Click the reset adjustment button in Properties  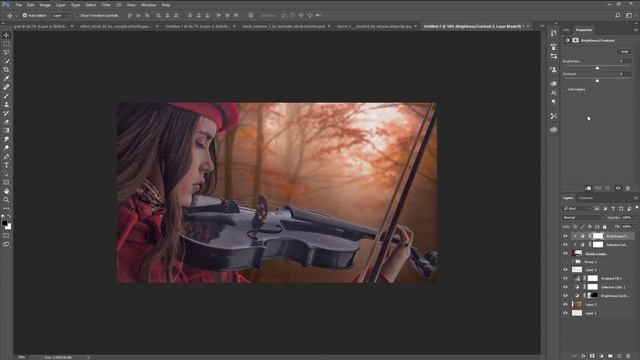(x=608, y=188)
